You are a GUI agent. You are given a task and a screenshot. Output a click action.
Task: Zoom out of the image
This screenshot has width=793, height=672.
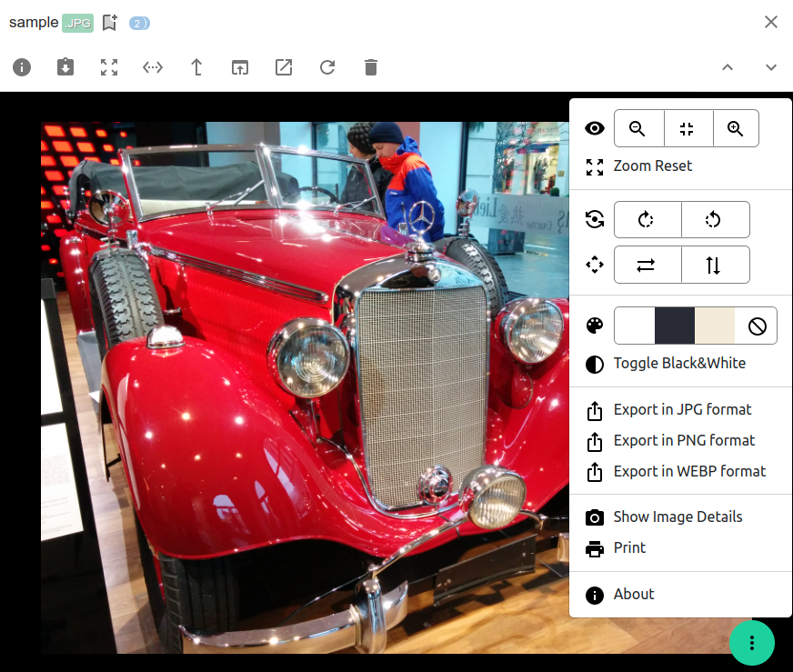(638, 128)
